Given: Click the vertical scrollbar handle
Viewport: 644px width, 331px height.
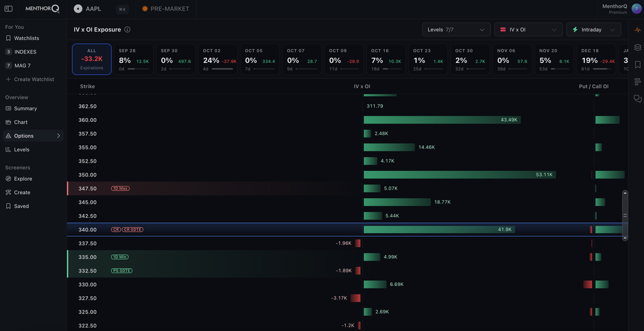Looking at the screenshot, I should point(625,215).
